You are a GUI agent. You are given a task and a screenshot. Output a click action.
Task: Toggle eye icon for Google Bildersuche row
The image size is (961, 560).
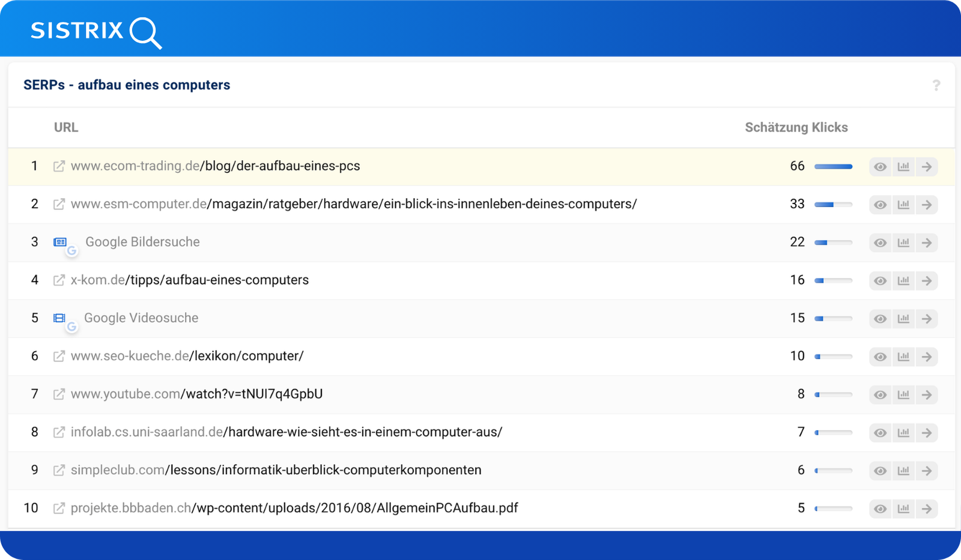(x=880, y=242)
